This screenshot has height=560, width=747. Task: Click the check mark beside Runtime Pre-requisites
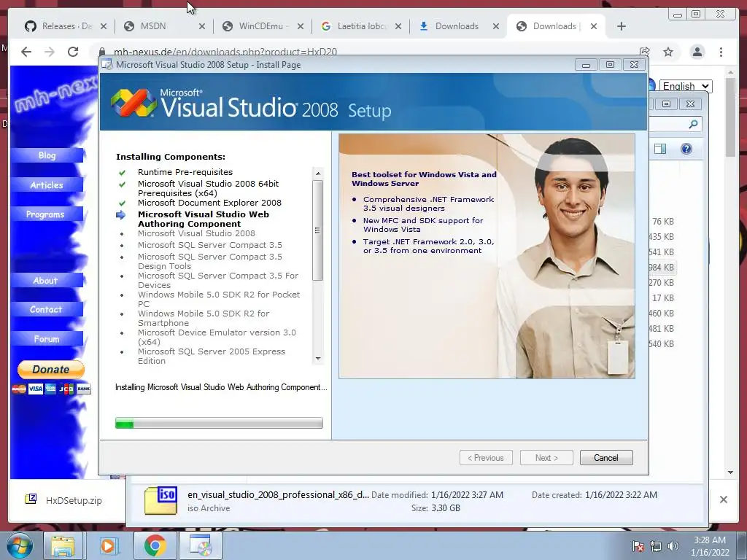pyautogui.click(x=122, y=172)
